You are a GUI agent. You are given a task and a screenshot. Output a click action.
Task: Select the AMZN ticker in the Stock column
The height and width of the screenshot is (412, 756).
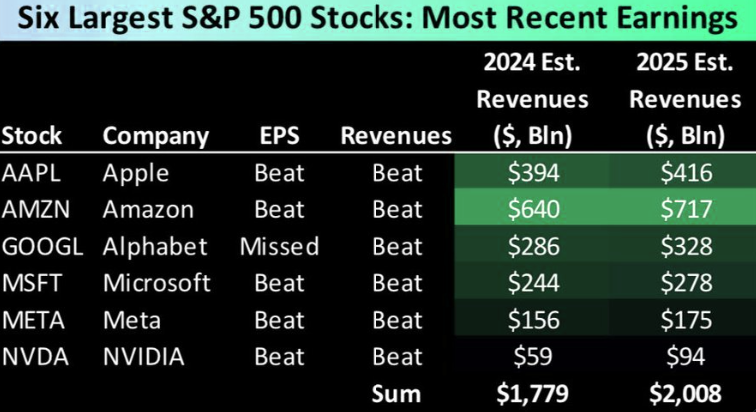32,209
